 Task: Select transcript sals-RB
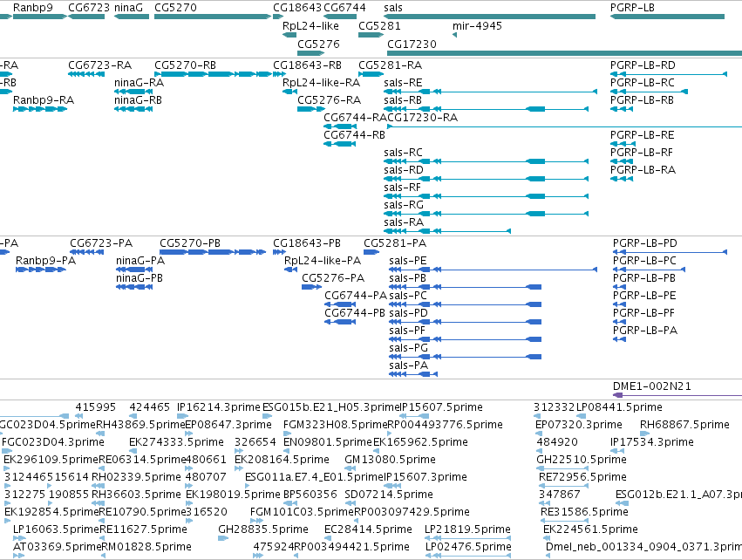486,109
